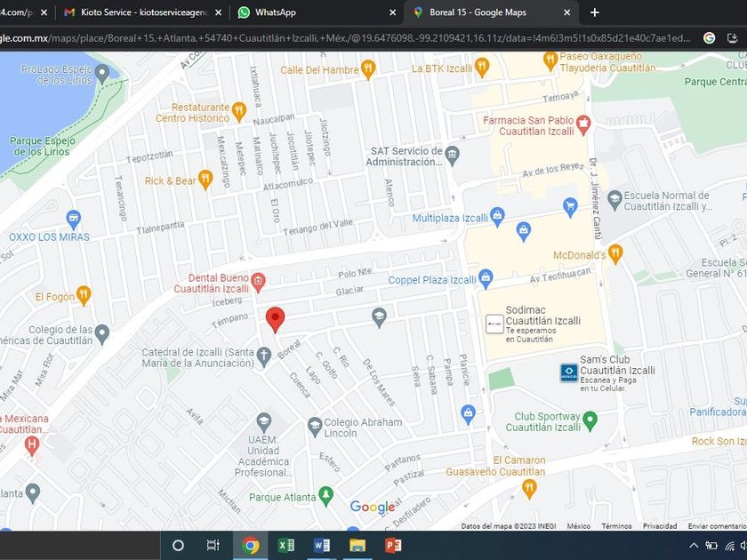Open the Dental Bueno Cuautitlán Izcalli marker
This screenshot has width=747, height=560.
258,283
